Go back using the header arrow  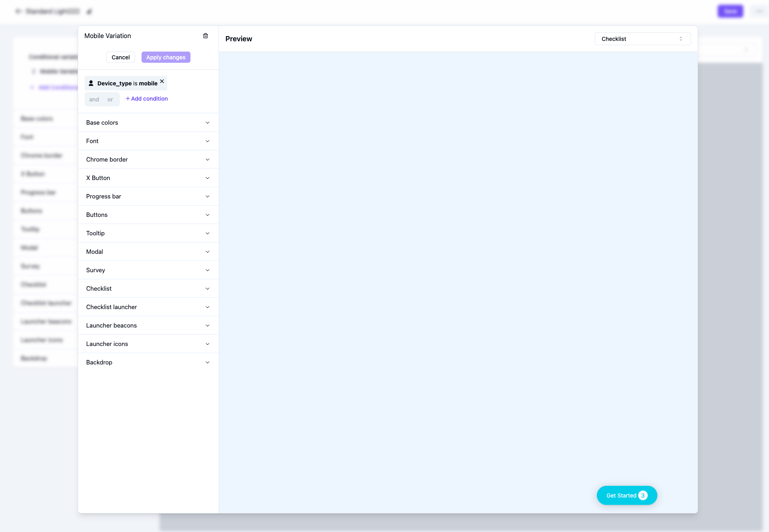[18, 11]
